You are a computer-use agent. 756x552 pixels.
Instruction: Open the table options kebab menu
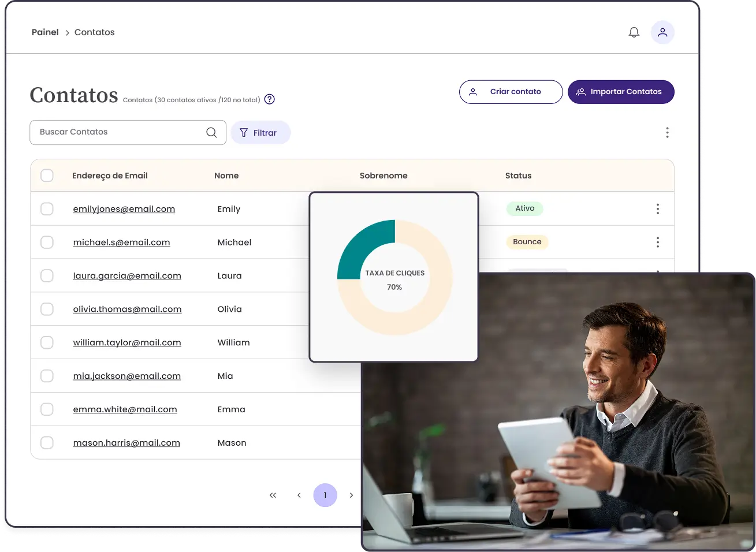[667, 132]
